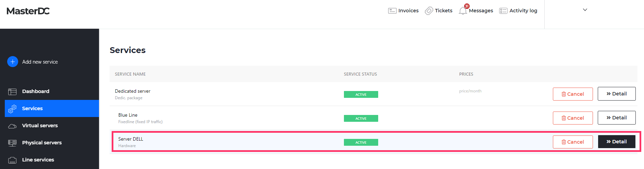Go to Line services menu item
Screen dimensions: 644x169
(38, 160)
